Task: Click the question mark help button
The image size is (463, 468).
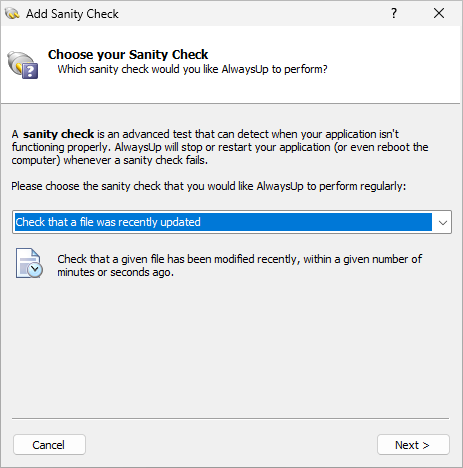Action: click(394, 13)
